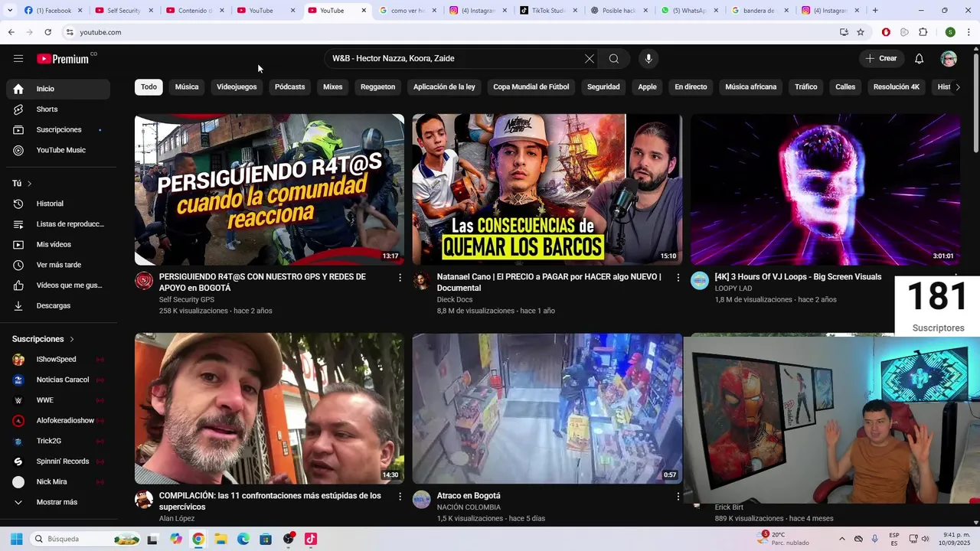Bookmark this page with the star
The height and width of the screenshot is (551, 980).
[x=861, y=32]
